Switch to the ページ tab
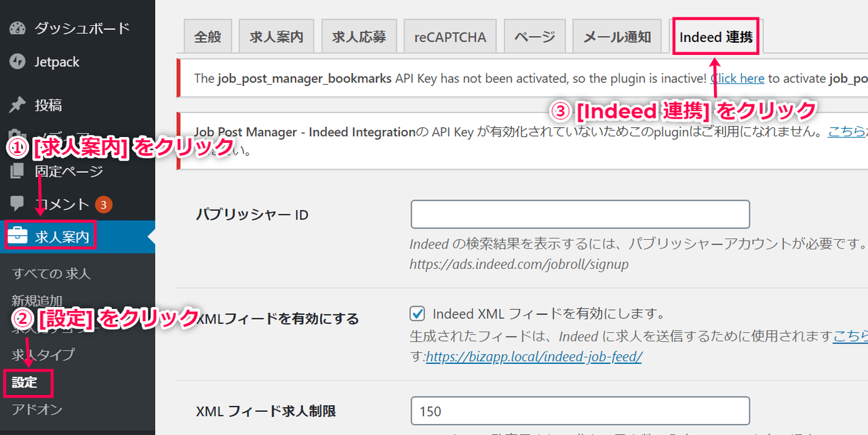Screen dimensions: 868x435 click(x=534, y=37)
